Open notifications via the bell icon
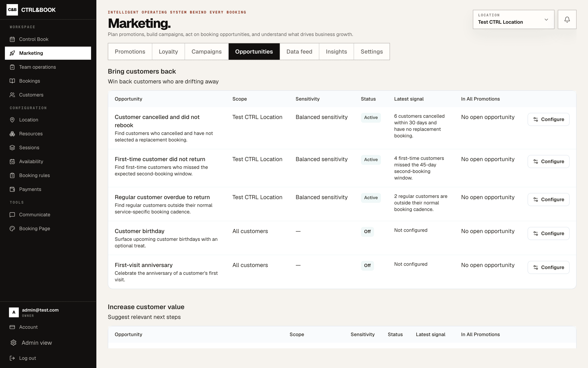The height and width of the screenshot is (368, 588). coord(567,19)
